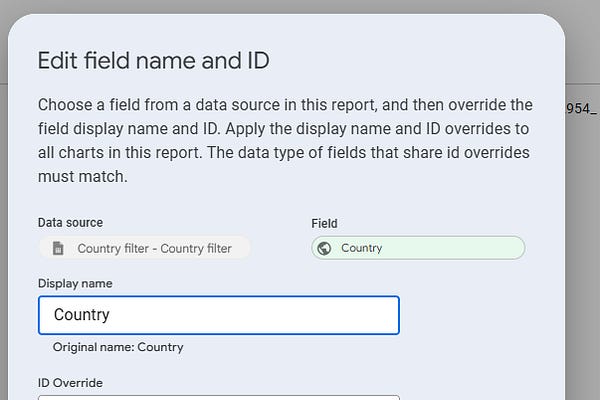Click the Display name input field
600x400 pixels.
click(x=219, y=315)
